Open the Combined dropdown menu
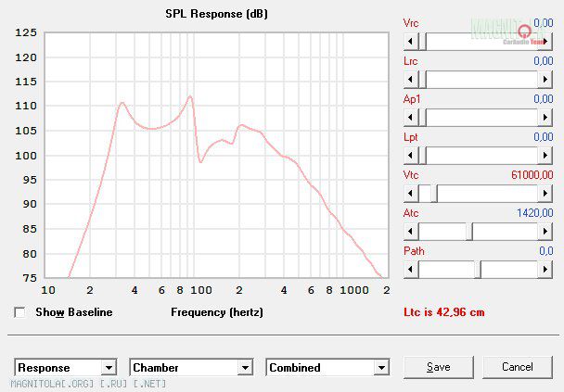Viewport: 564px width, 392px height. pyautogui.click(x=380, y=368)
